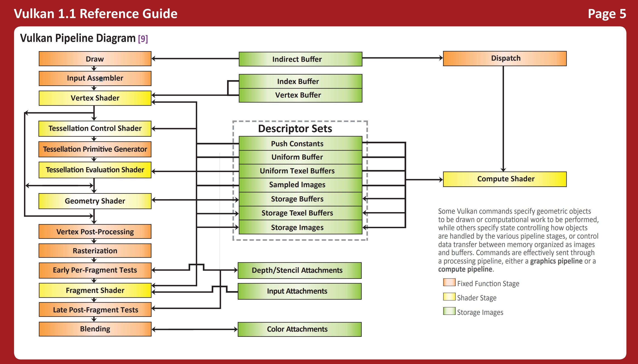638x364 pixels.
Task: Click the Dispatch command box
Action: click(x=505, y=58)
